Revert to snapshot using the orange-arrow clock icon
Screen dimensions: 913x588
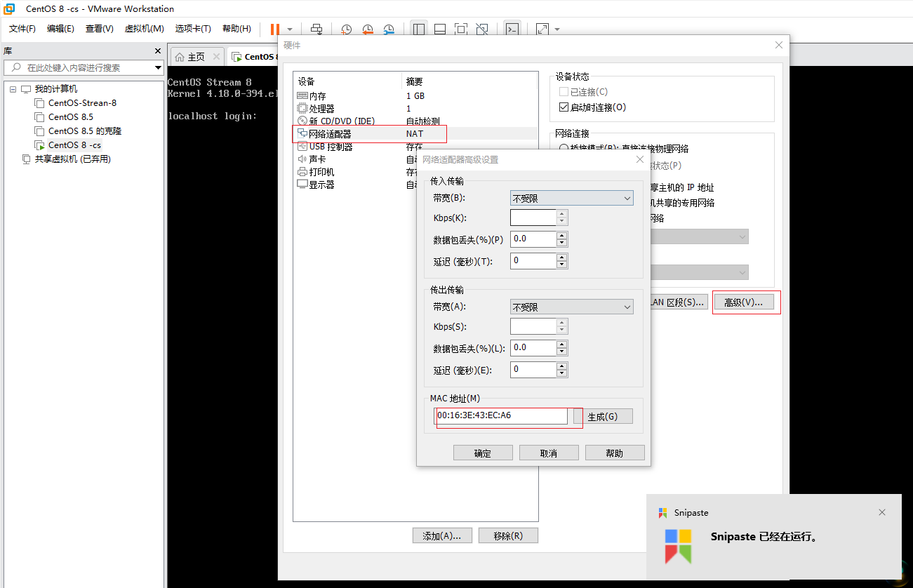368,29
